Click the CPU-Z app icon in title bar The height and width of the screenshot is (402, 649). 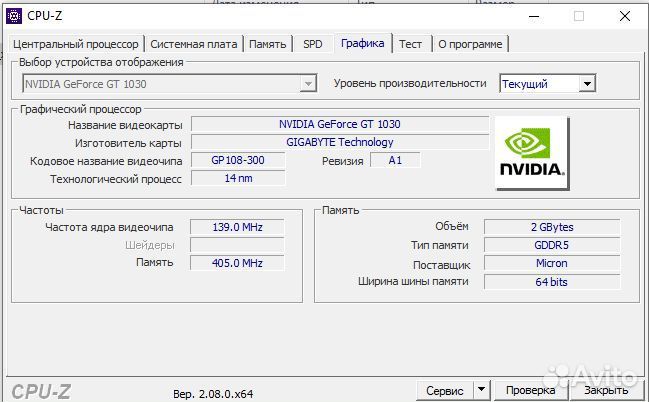[14, 16]
